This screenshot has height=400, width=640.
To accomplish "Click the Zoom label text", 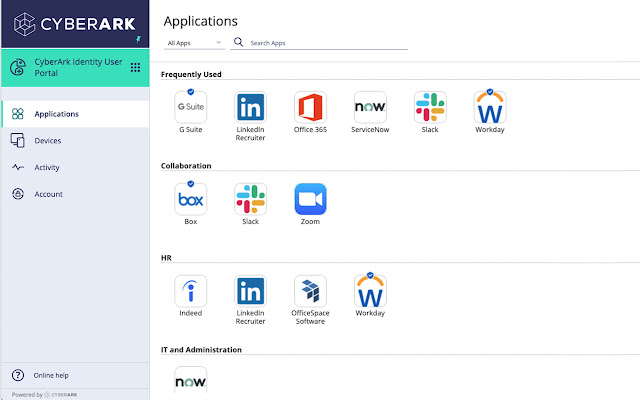I will (310, 221).
